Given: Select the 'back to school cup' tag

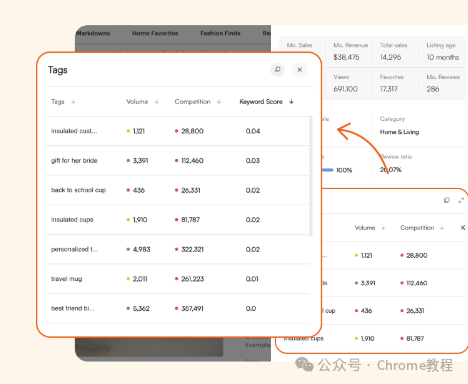Looking at the screenshot, I should pos(78,190).
